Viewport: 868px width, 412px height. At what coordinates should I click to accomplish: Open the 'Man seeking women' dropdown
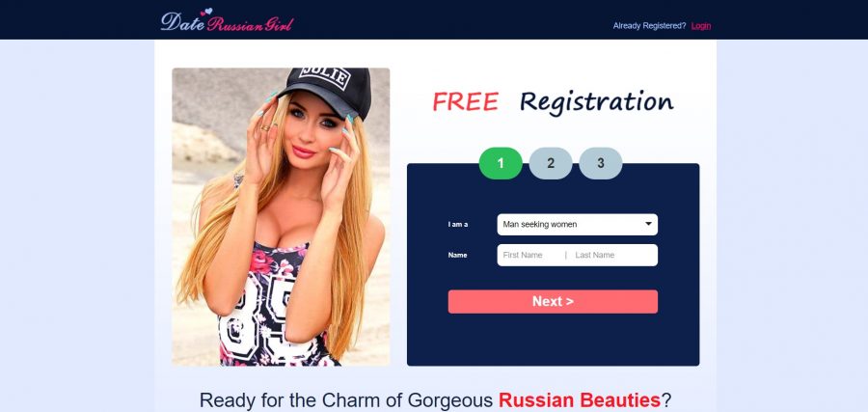pyautogui.click(x=578, y=224)
